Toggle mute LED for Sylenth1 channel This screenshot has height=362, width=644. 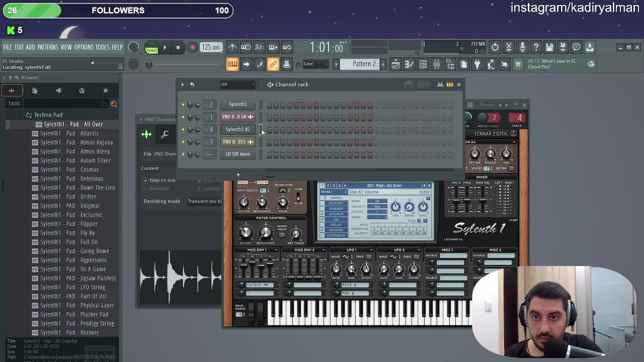[183, 105]
